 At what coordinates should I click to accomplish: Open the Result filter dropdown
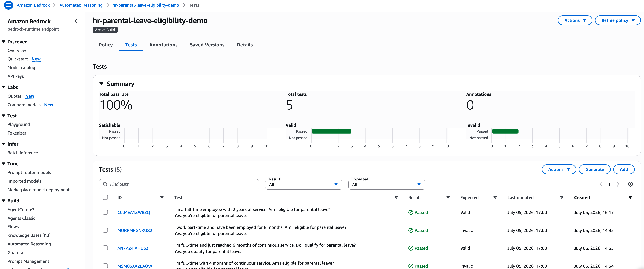pos(304,185)
